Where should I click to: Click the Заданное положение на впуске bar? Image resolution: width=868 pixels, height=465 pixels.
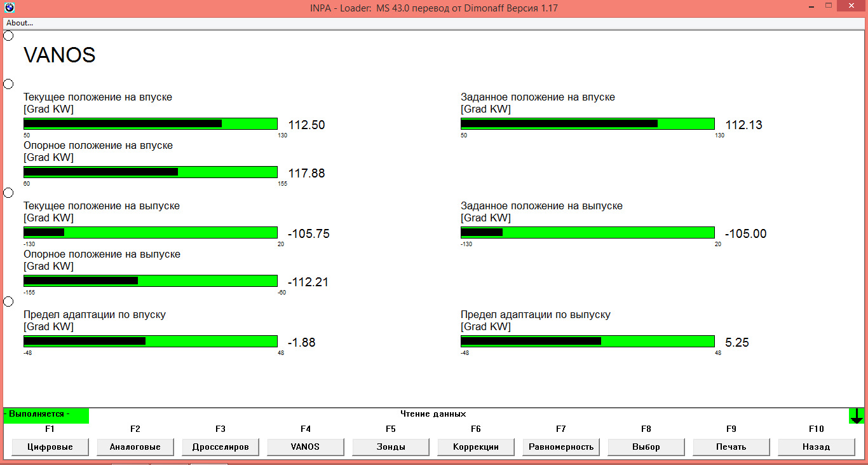coord(588,124)
